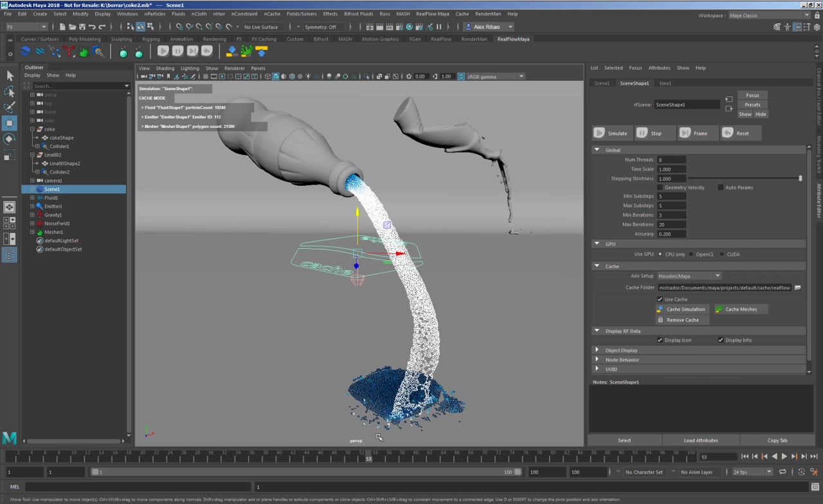The image size is (823, 504).
Task: Click the Save Scene floppy icon
Action: click(x=82, y=27)
